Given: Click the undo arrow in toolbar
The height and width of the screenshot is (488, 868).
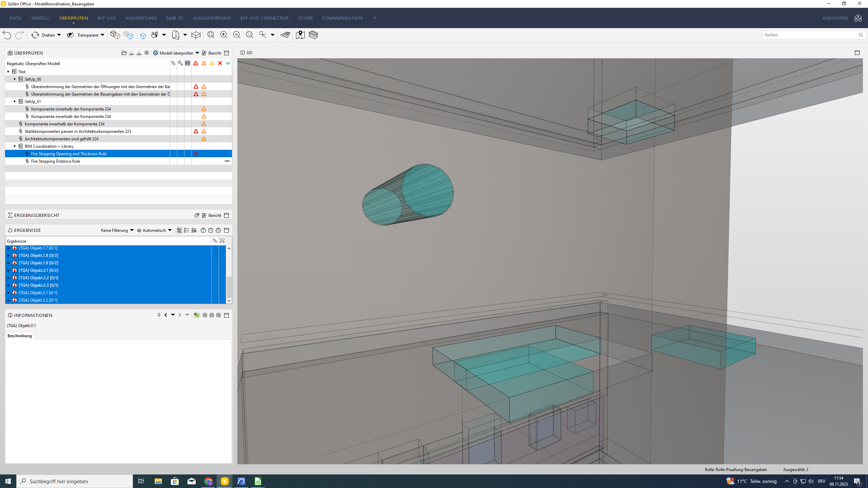Looking at the screenshot, I should (7, 35).
